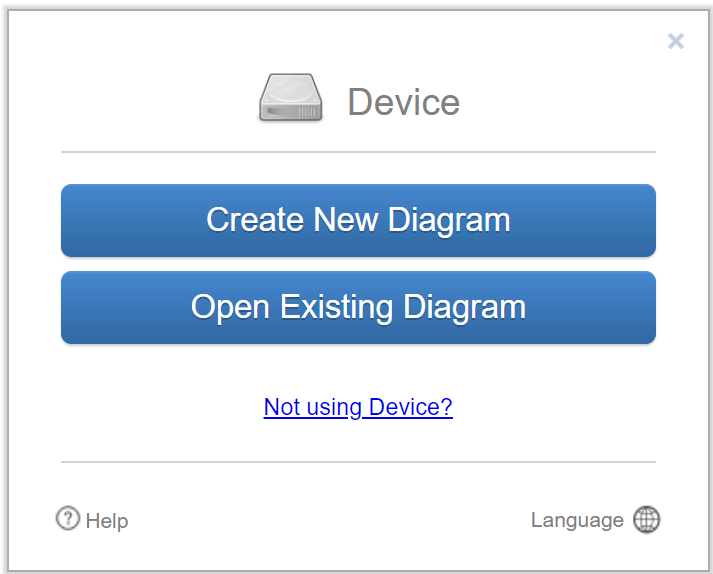Dismiss the Device storage dialog
Image resolution: width=713 pixels, height=574 pixels.
(676, 41)
